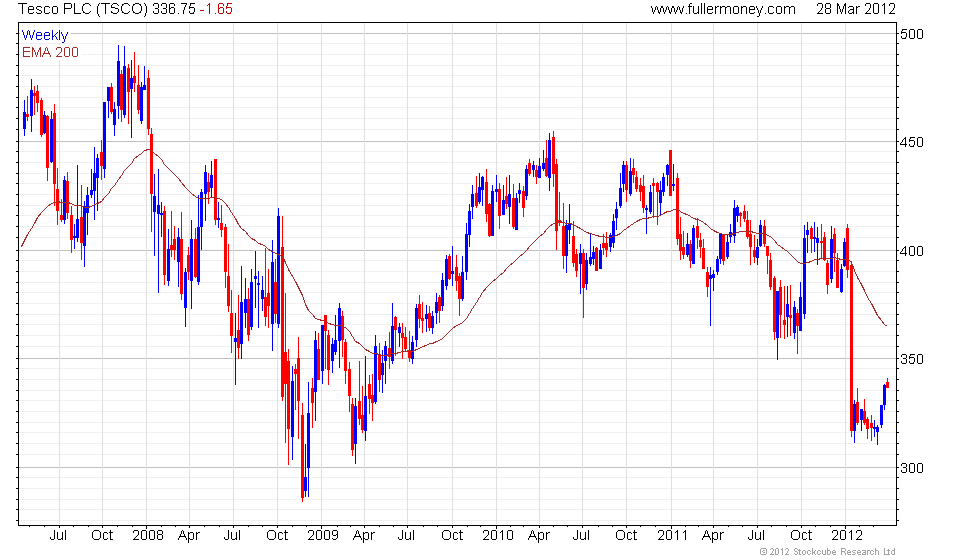The image size is (980, 560).
Task: Click the 500 price axis label
Action: [x=912, y=34]
